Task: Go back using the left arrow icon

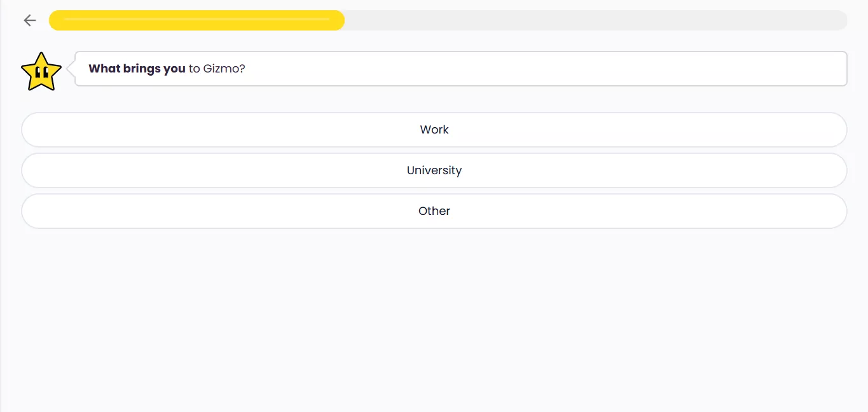Action: tap(30, 20)
